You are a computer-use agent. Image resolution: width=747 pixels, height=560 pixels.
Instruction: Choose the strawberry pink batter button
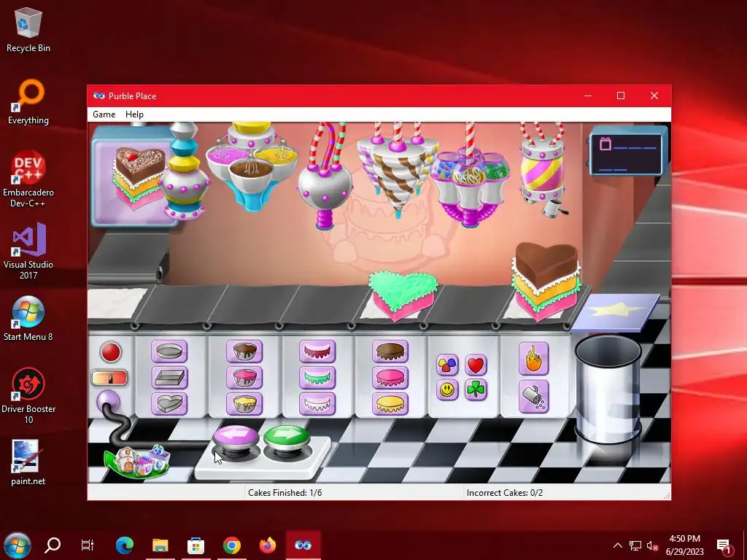(244, 378)
